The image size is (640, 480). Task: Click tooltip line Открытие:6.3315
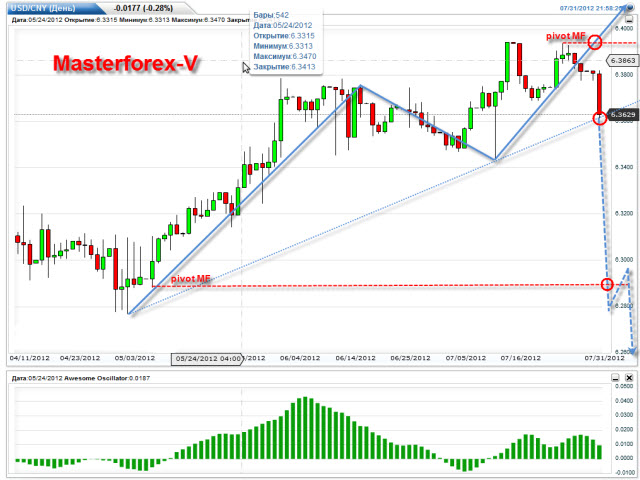[x=284, y=36]
